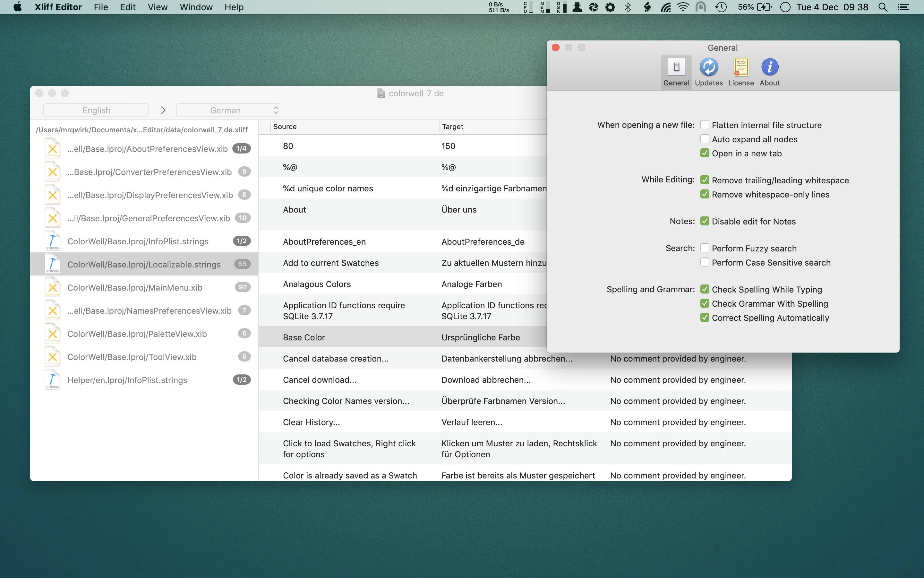Toggle Correct Spelling Automatically
Image resolution: width=924 pixels, height=578 pixels.
tap(705, 317)
